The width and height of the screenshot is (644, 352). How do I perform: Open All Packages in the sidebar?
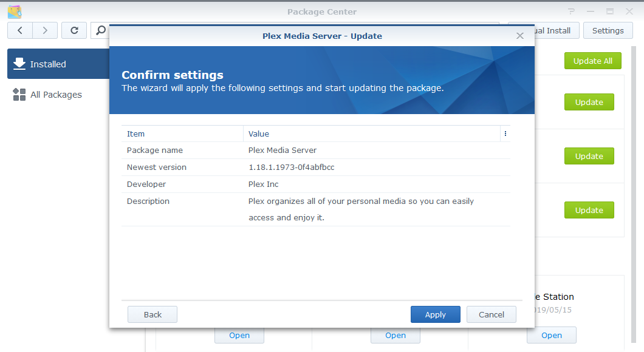point(56,95)
